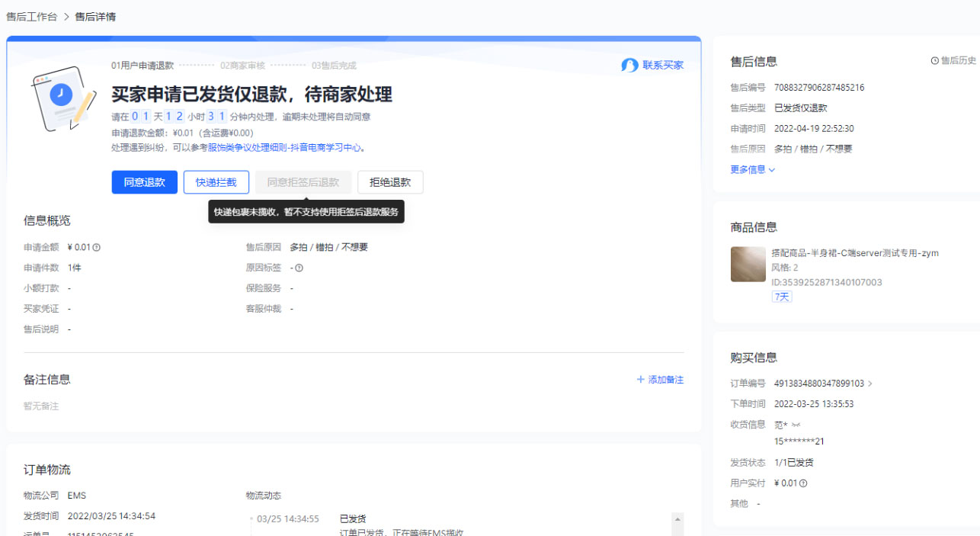Select the 售后详情 breadcrumb item
The height and width of the screenshot is (536, 980).
(x=94, y=15)
